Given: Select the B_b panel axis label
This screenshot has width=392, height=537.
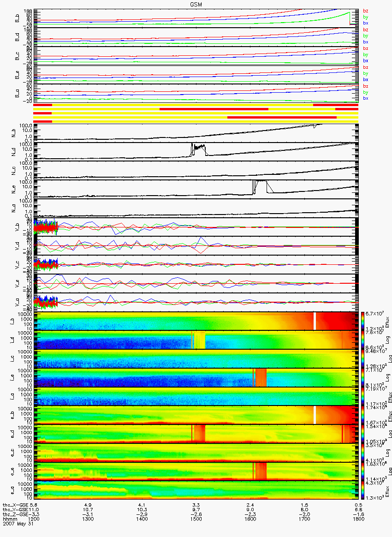Looking at the screenshot, I should [x=17, y=18].
